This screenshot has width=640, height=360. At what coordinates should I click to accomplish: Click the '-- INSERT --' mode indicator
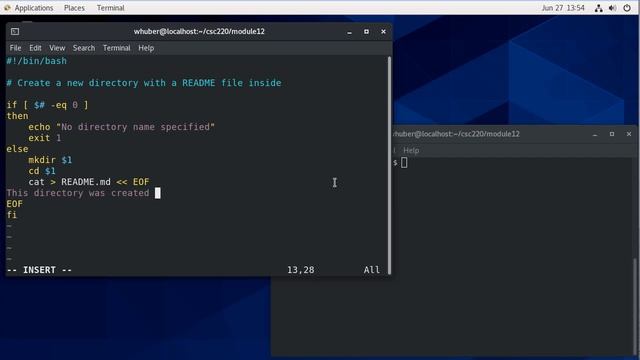coord(39,270)
